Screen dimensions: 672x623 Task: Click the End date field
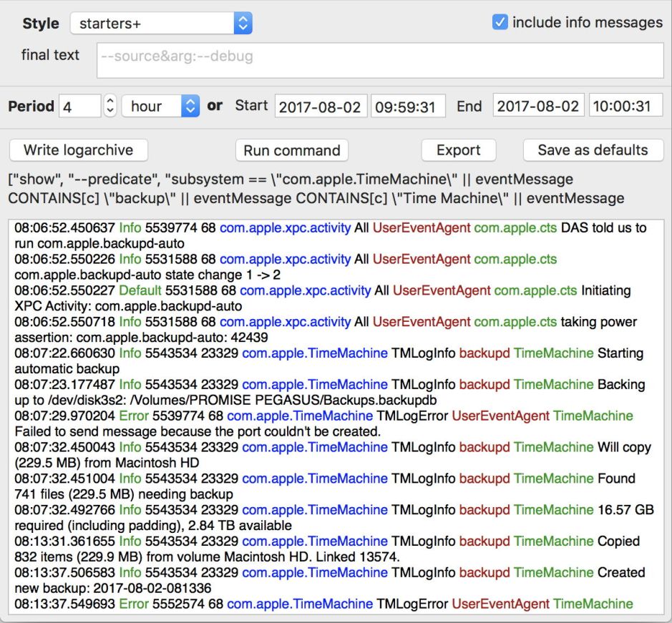tap(538, 107)
